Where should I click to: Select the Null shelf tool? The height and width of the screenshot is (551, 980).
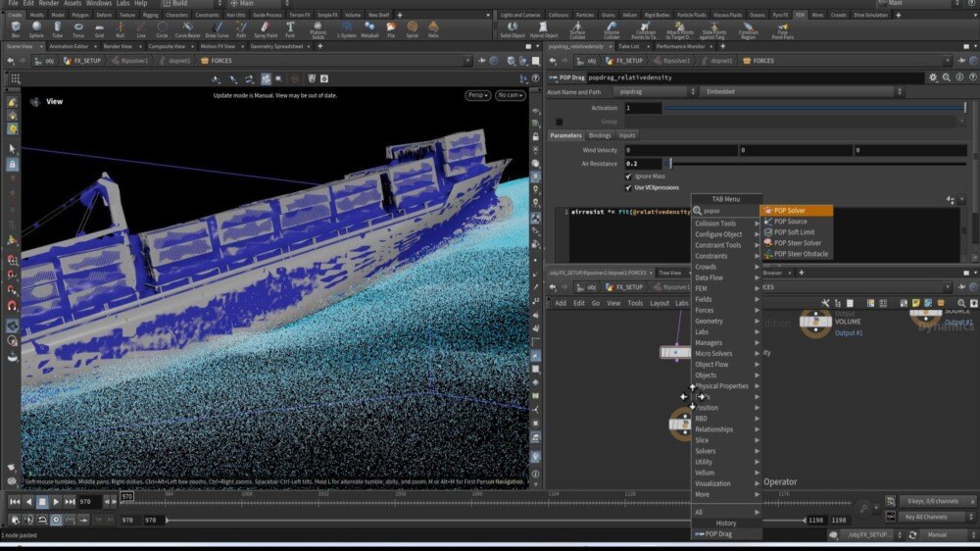tap(120, 28)
